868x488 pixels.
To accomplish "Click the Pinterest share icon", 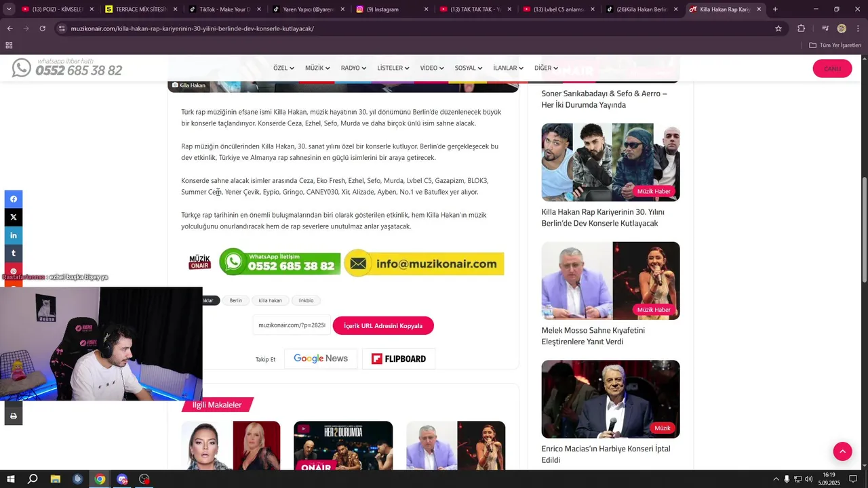I will tap(13, 271).
